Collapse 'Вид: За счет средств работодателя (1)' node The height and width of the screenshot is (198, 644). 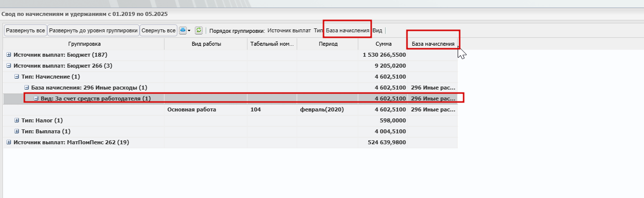point(36,99)
